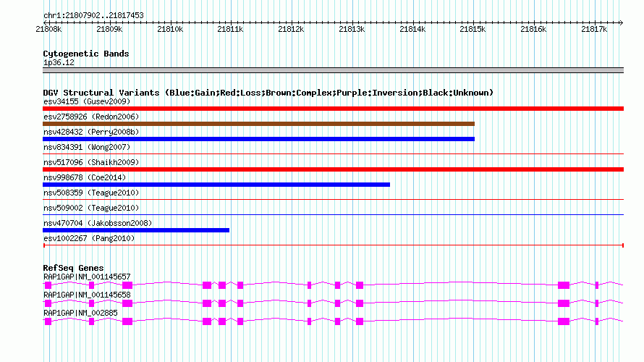This screenshot has width=644, height=362.
Task: Click the nsv470704 (Jakobsson2008) label text
Action: tap(98, 223)
